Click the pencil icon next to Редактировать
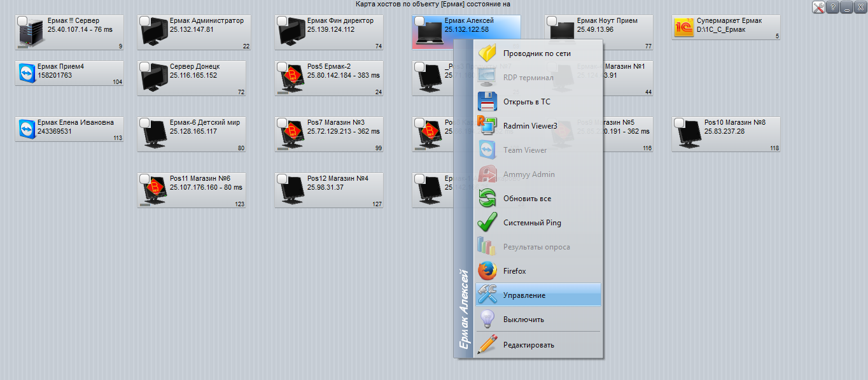The image size is (868, 380). (x=486, y=344)
